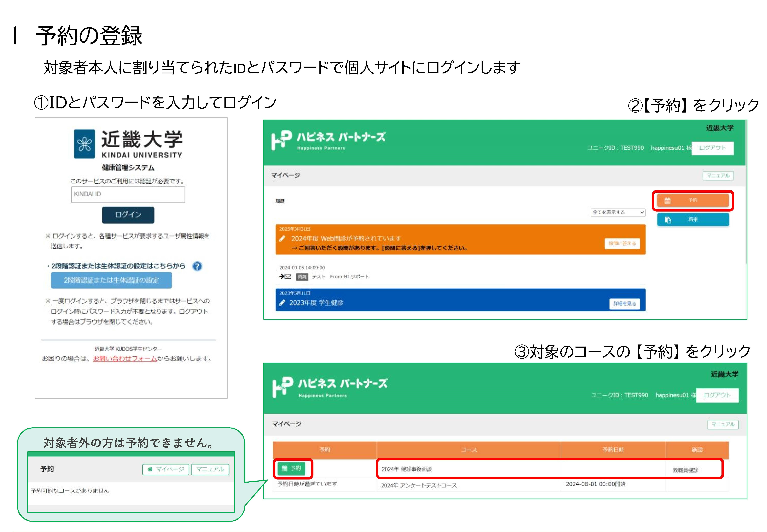Click the pencil icon beside 2023年度 学生健診

[x=282, y=303]
